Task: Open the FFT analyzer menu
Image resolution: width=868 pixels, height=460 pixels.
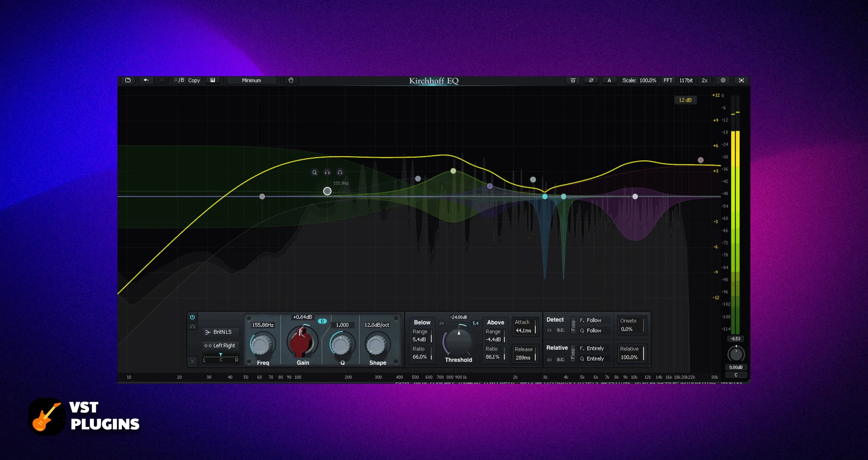Action: [668, 80]
